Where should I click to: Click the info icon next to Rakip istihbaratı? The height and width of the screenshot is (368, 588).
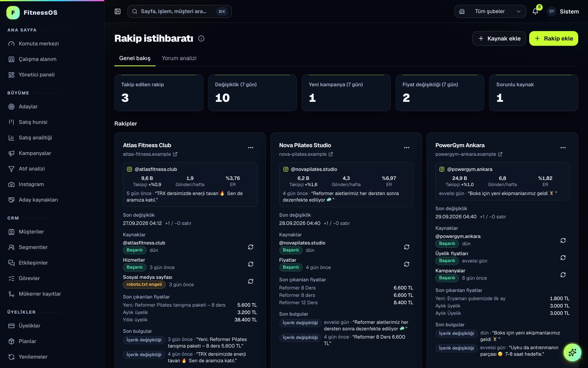click(201, 38)
